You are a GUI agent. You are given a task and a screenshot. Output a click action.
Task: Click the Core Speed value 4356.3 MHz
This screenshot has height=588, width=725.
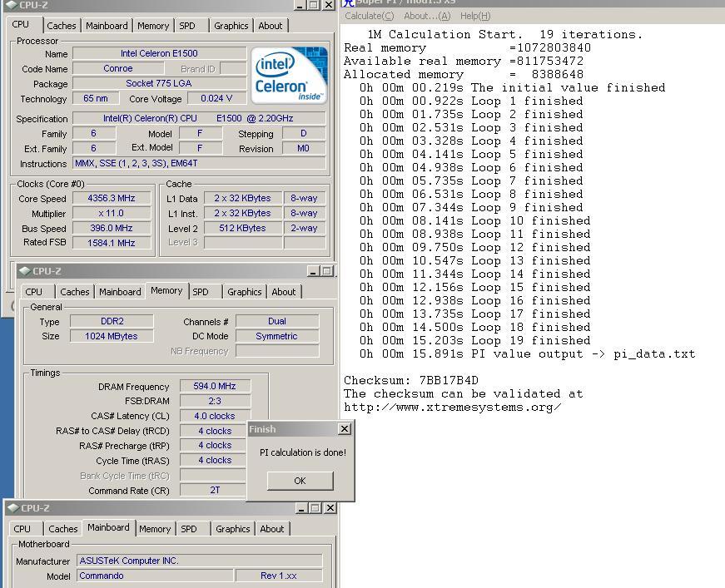pos(112,198)
